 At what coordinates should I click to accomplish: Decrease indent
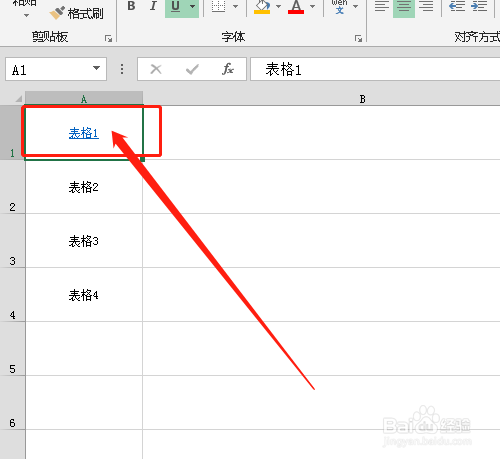[x=457, y=6]
